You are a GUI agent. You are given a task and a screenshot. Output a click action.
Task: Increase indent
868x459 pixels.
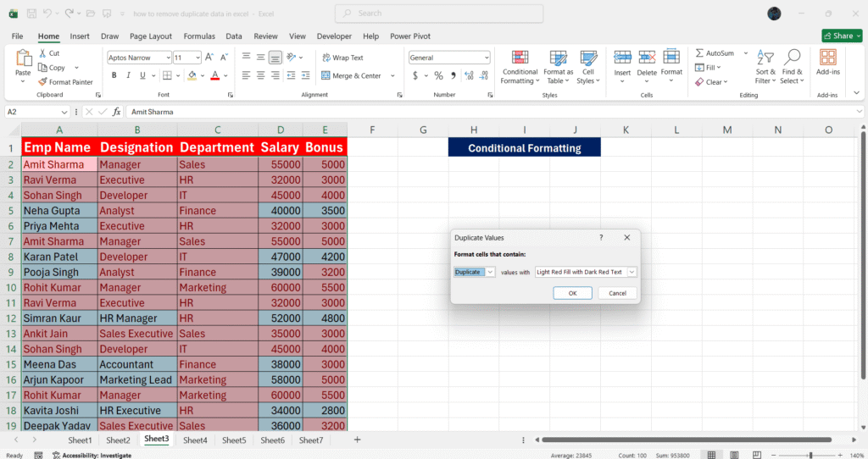pos(305,75)
